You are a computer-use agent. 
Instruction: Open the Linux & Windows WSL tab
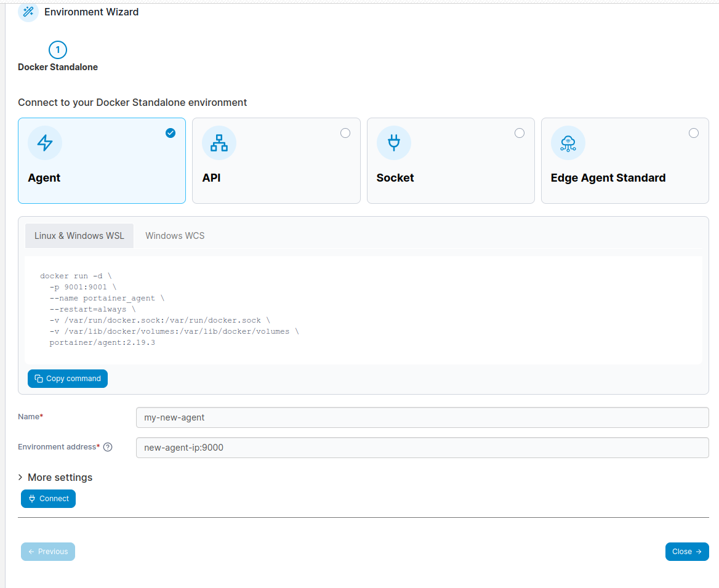[x=79, y=236]
